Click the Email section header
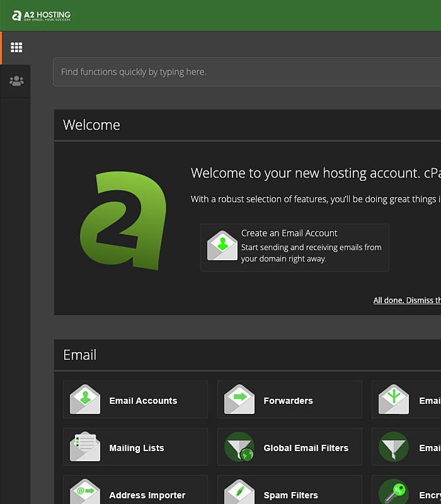The height and width of the screenshot is (504, 441). tap(80, 355)
